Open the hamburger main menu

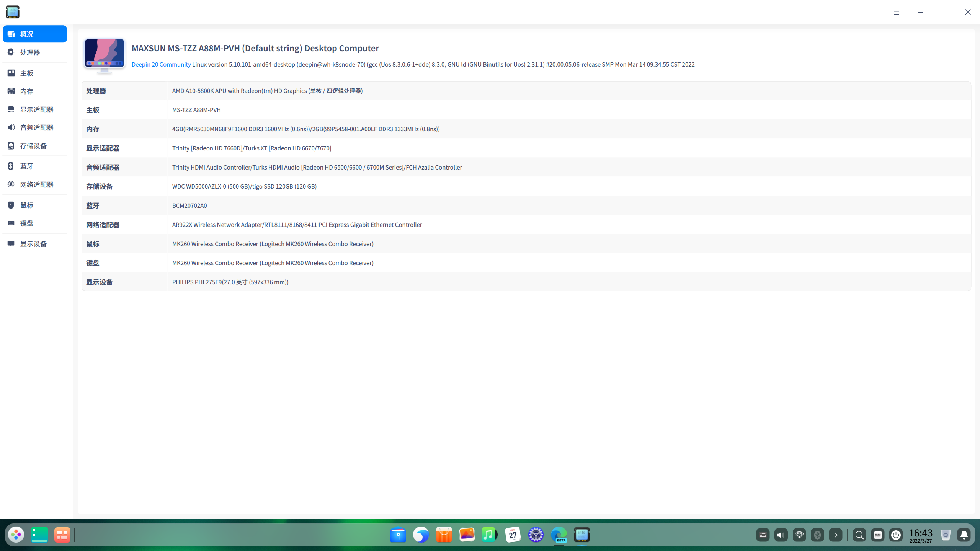pyautogui.click(x=896, y=12)
